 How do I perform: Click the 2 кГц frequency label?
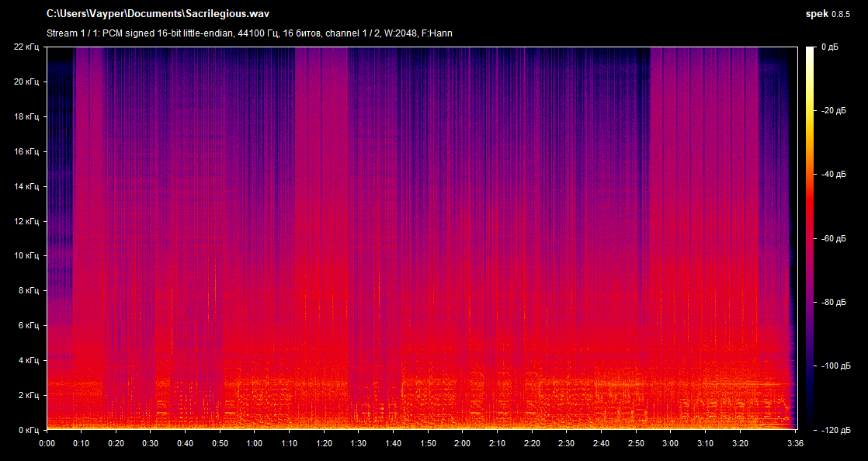click(28, 395)
